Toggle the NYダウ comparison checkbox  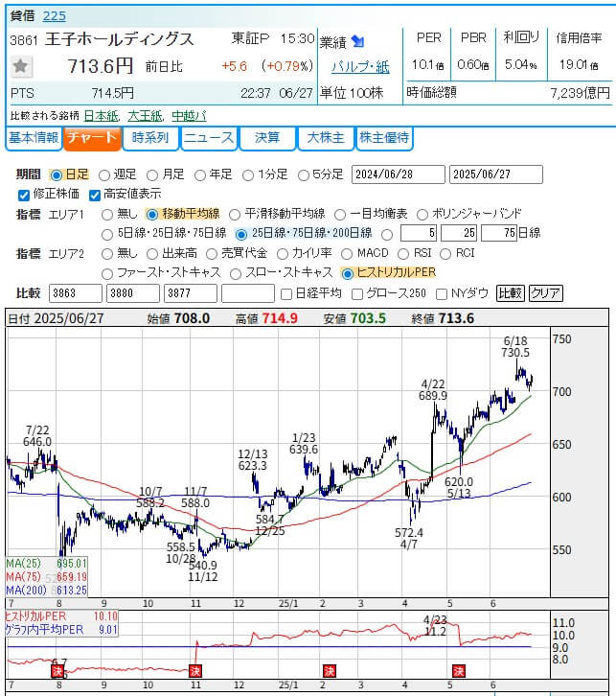click(x=442, y=294)
